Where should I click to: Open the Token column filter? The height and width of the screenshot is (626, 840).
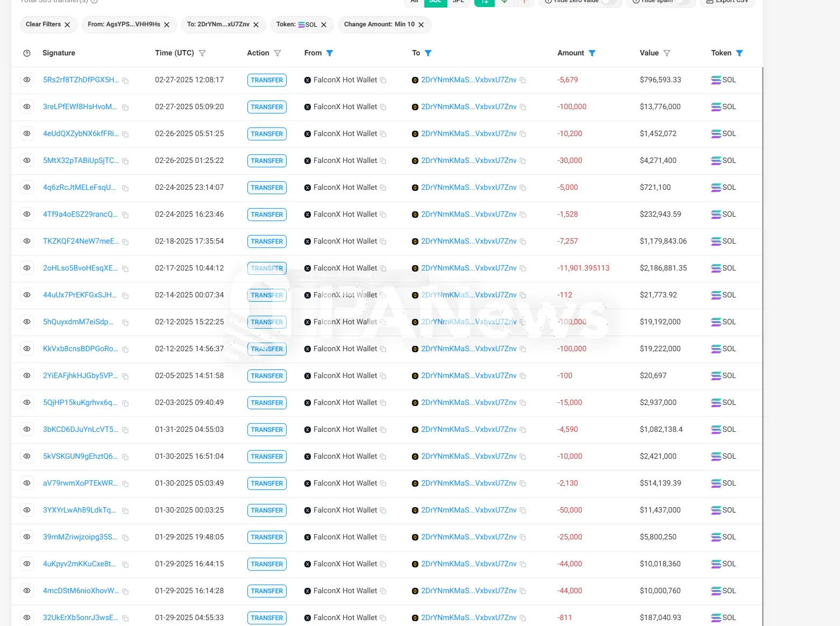[739, 53]
